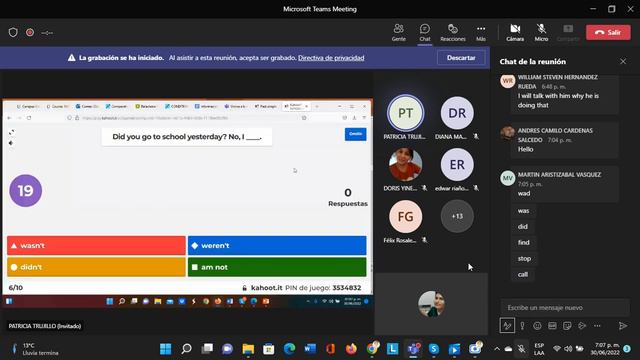640x360 pixels.
Task: Open the Reacciones menu
Action: (x=453, y=32)
